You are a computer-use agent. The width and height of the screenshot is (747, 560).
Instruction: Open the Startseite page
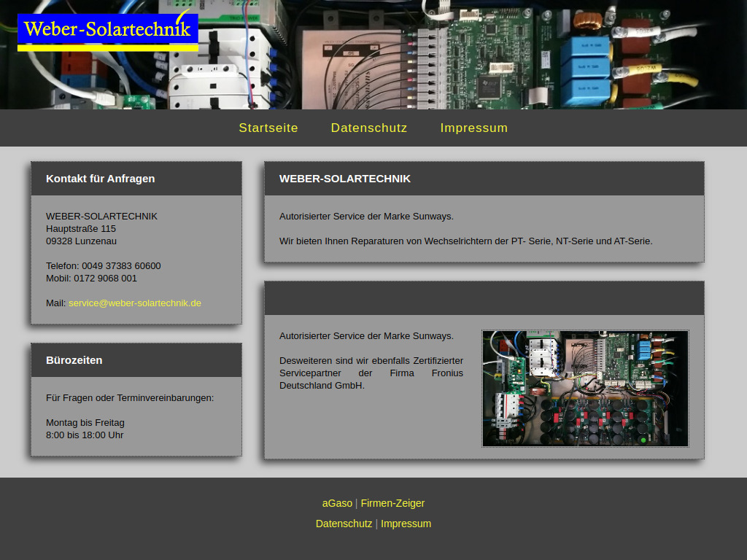[x=268, y=128]
